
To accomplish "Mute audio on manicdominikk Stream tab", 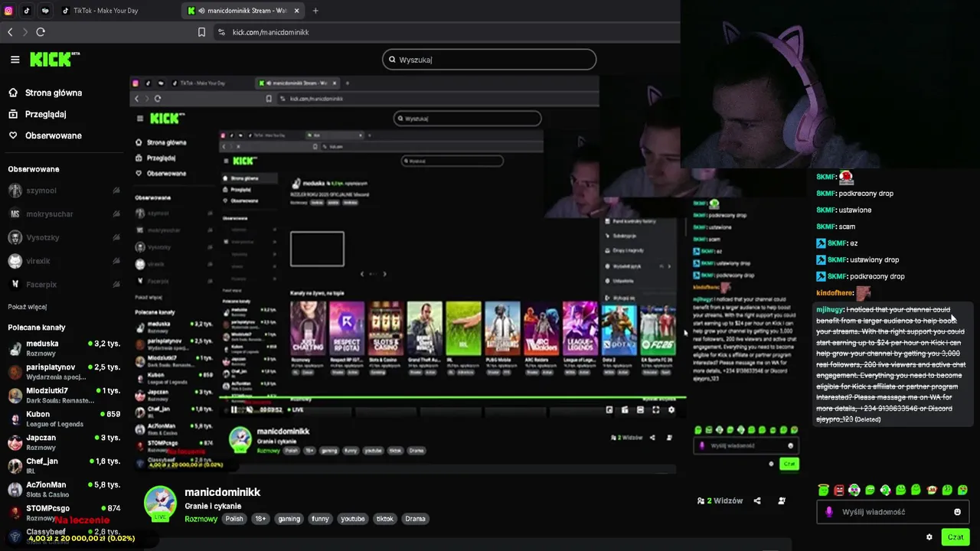I will (201, 11).
